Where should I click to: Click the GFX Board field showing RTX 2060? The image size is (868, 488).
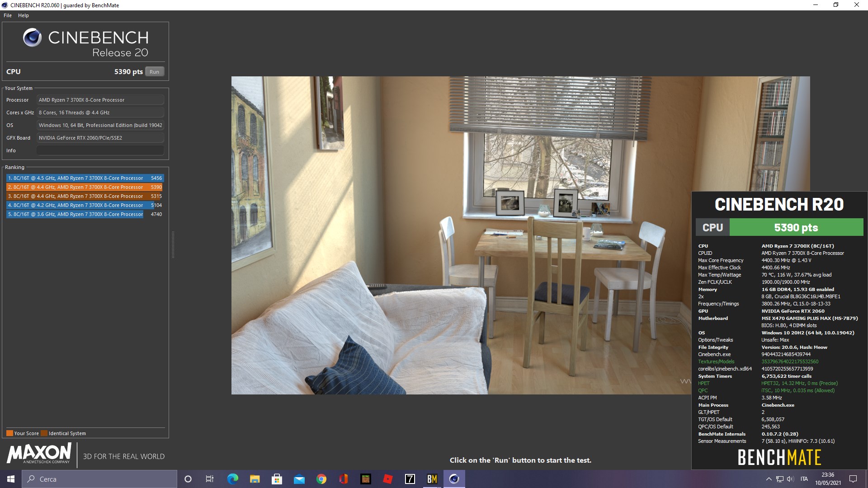coord(100,138)
